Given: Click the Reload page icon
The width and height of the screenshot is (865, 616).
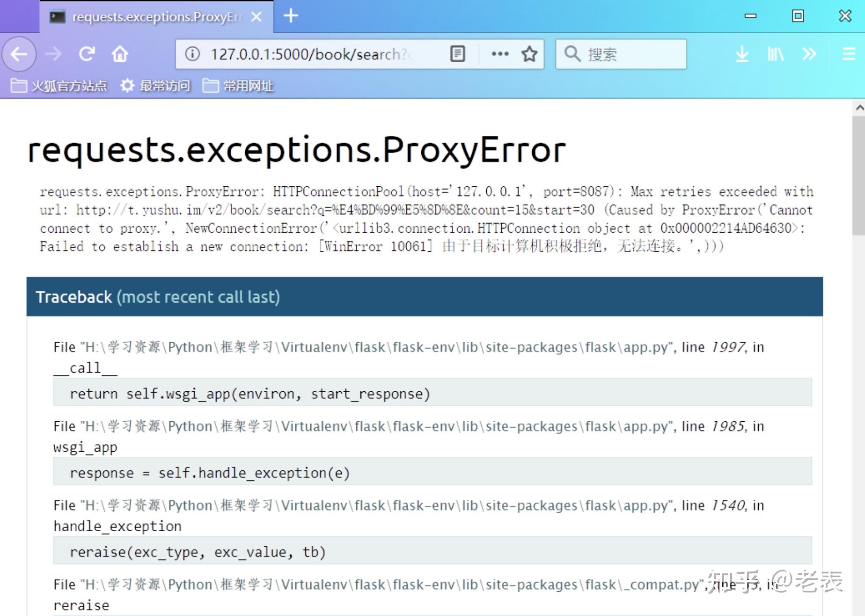Looking at the screenshot, I should pyautogui.click(x=87, y=54).
